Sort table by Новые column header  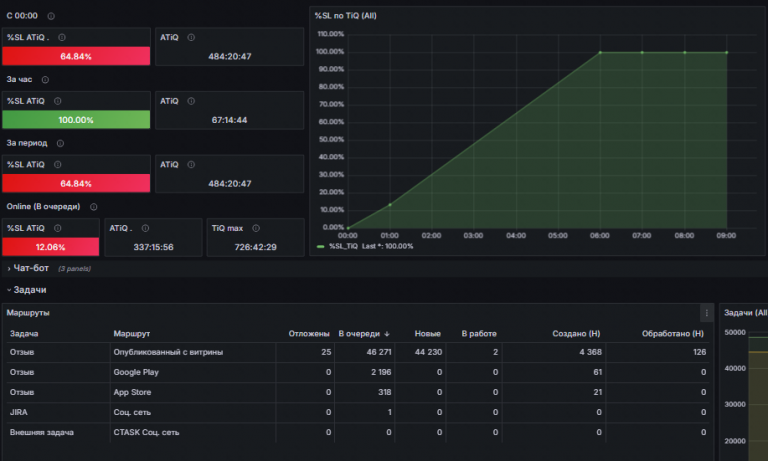[428, 334]
